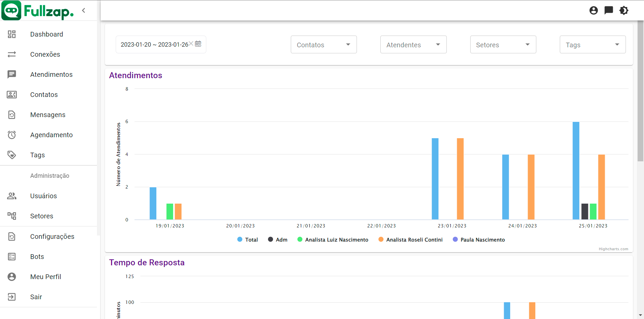The width and height of the screenshot is (644, 319).
Task: Click the Tempo de Resposta heading
Action: click(147, 263)
